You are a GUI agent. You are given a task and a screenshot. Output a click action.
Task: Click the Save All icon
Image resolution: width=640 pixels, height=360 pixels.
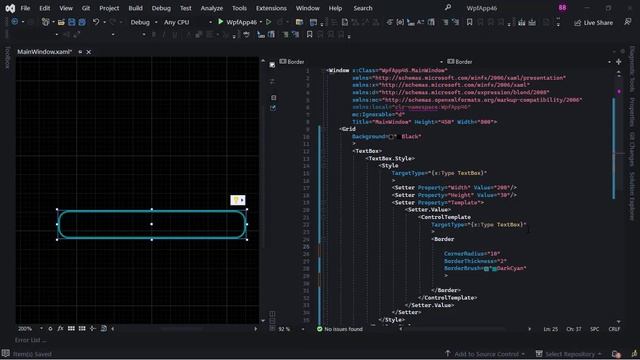(82, 22)
